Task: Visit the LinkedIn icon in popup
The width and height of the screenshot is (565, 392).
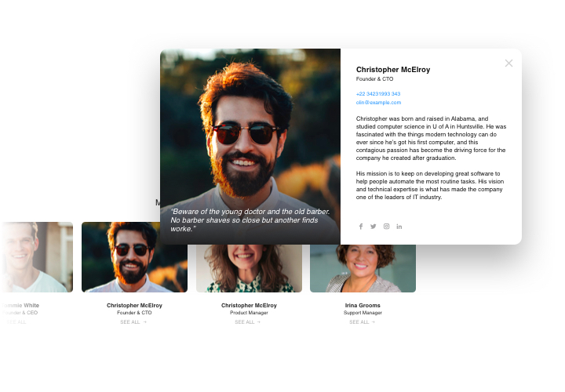Action: 399,227
